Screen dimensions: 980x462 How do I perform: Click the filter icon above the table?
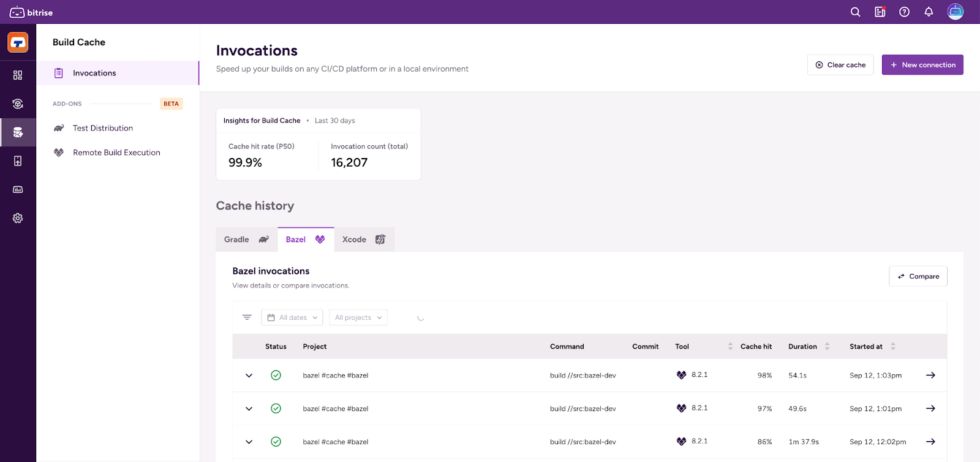(x=247, y=317)
